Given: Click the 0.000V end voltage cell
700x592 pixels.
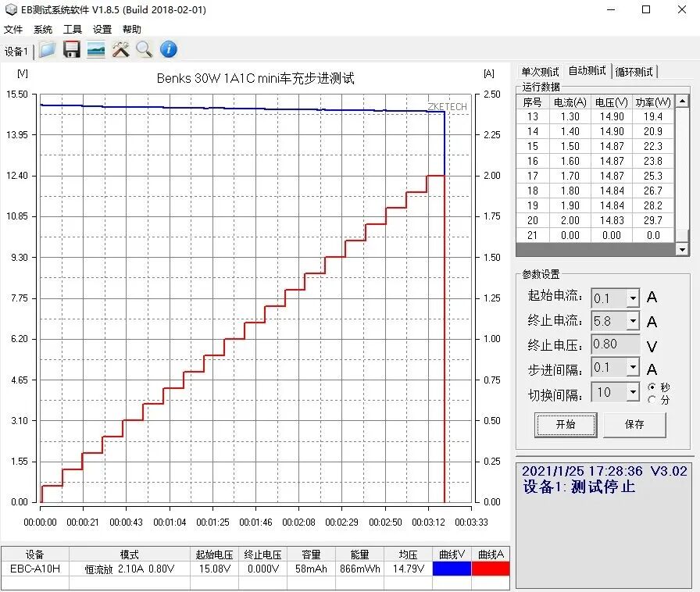Looking at the screenshot, I should 263,569.
